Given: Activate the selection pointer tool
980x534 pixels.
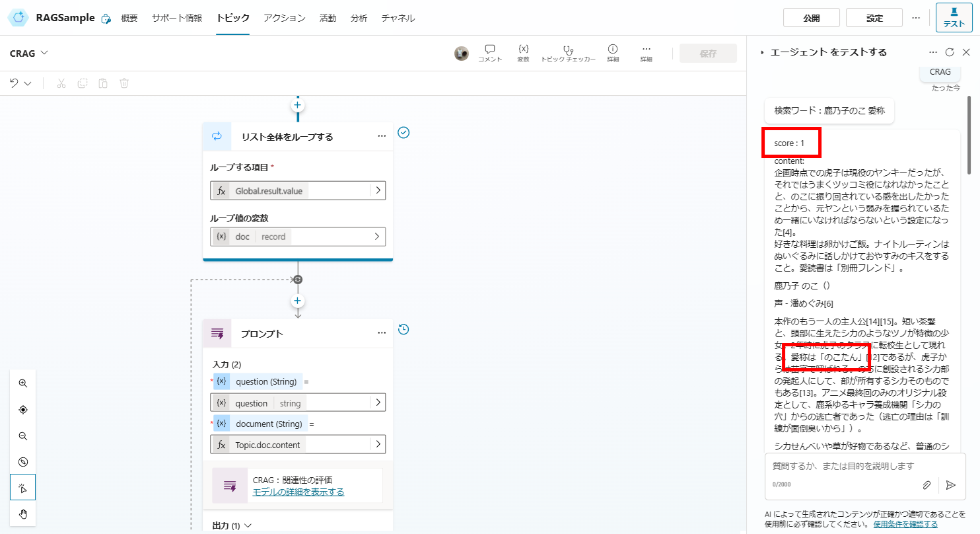Looking at the screenshot, I should [22, 488].
